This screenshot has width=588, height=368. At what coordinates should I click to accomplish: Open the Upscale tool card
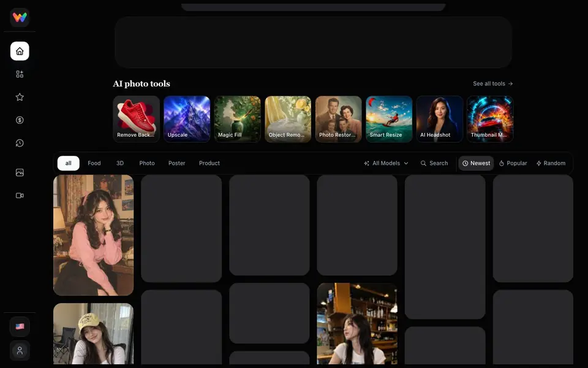click(x=187, y=119)
